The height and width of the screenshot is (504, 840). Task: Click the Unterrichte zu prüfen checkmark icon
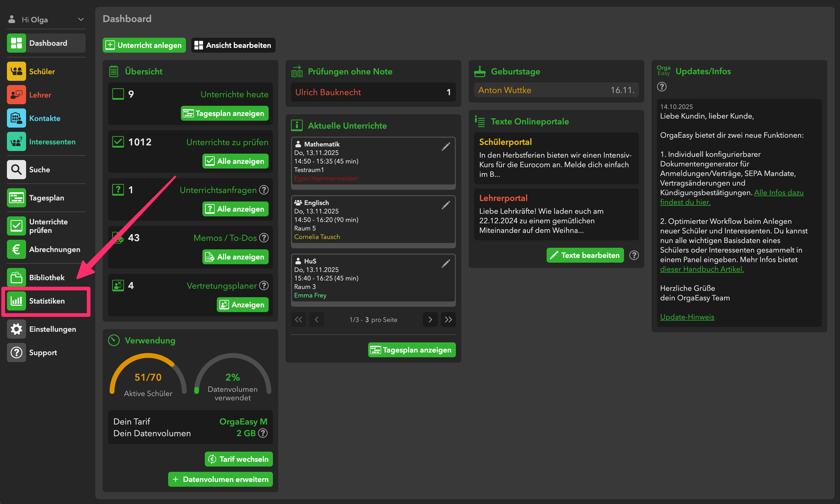[118, 142]
